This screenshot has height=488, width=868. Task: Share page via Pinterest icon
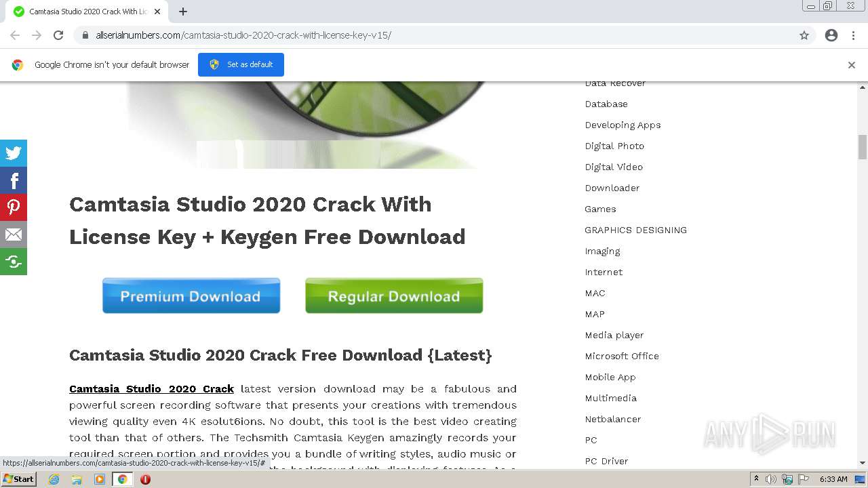(x=14, y=207)
